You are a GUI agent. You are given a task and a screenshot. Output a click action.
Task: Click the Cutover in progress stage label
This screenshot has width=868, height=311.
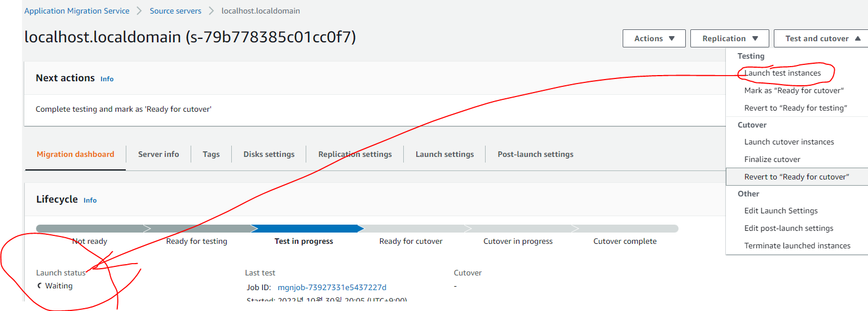pyautogui.click(x=518, y=241)
